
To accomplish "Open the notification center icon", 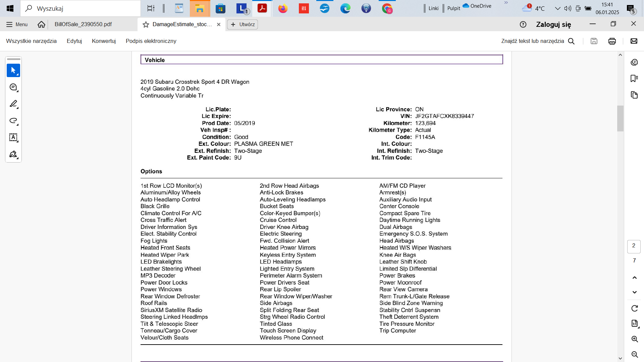I will [x=631, y=9].
